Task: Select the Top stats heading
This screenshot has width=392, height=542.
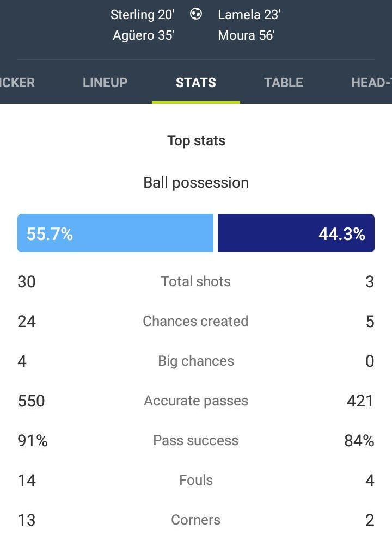Action: (196, 141)
